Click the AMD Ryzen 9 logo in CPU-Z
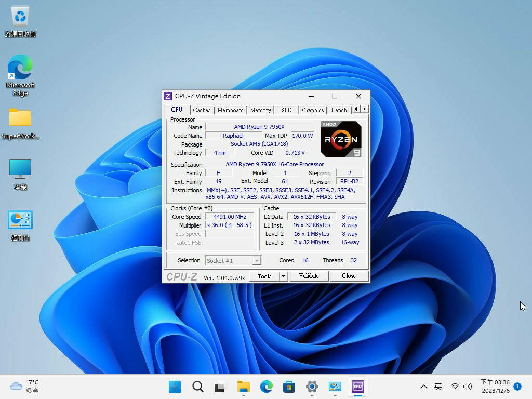The height and width of the screenshot is (399, 532). click(x=341, y=139)
